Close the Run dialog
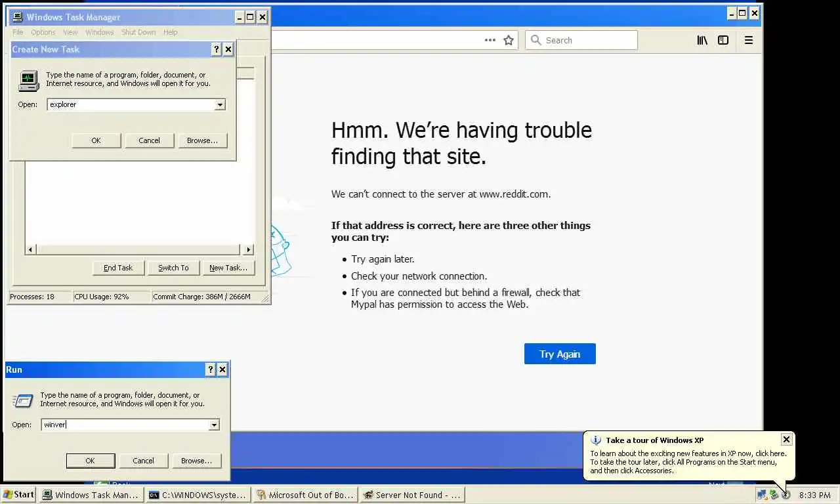 (x=222, y=369)
